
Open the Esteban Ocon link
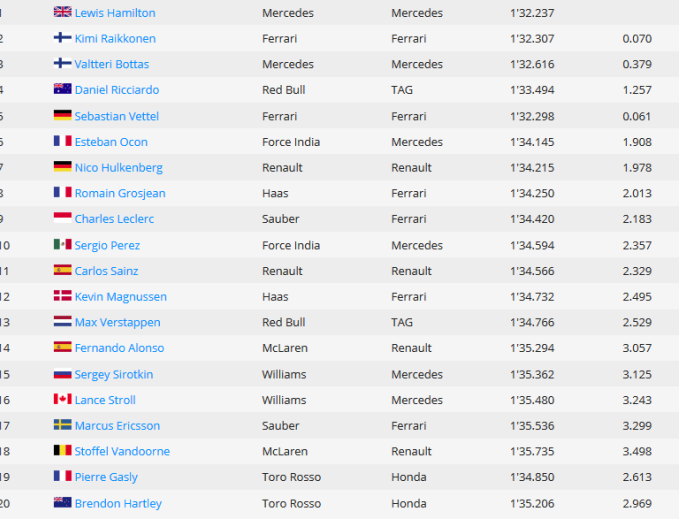point(111,142)
